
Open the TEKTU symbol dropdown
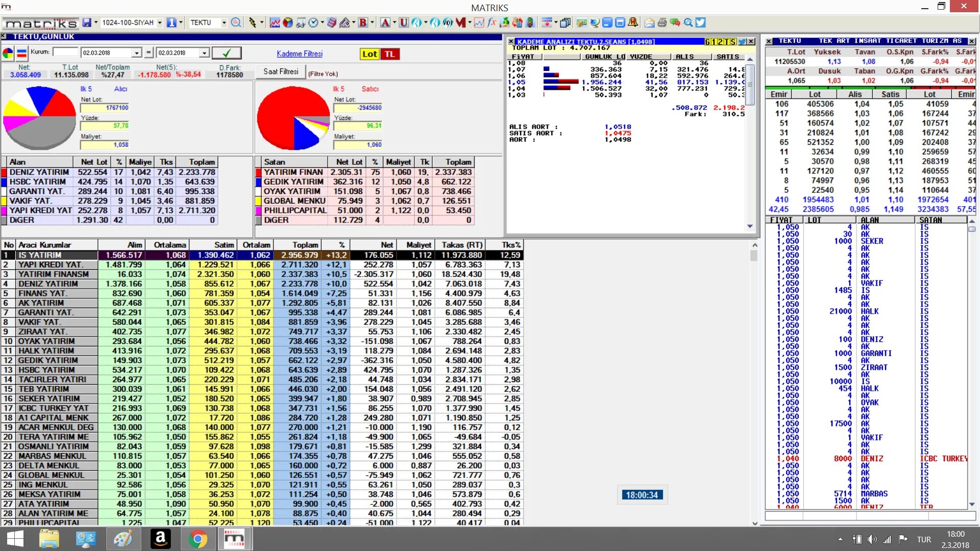(224, 22)
